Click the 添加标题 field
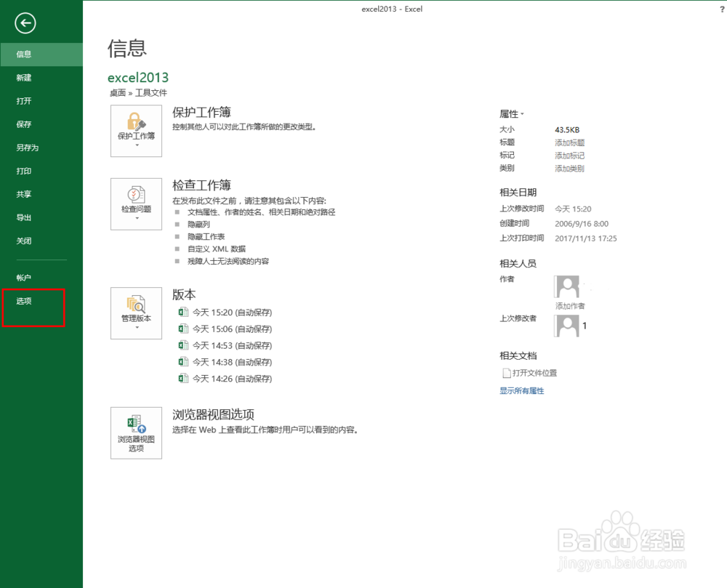The height and width of the screenshot is (588, 727). click(570, 142)
